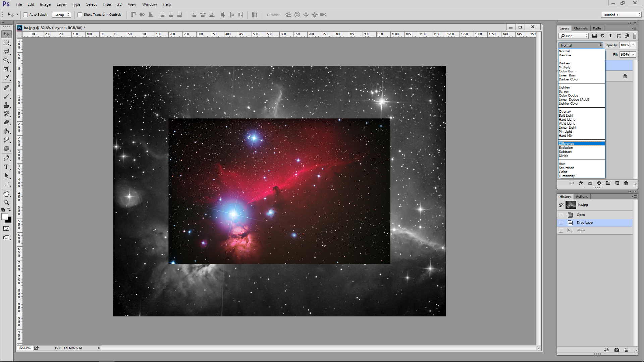The image size is (644, 362).
Task: Select the Eraser tool
Action: (6, 122)
